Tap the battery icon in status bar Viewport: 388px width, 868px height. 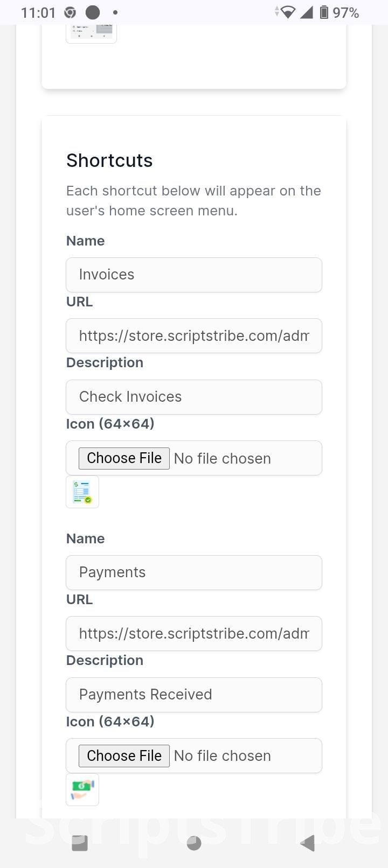[324, 12]
